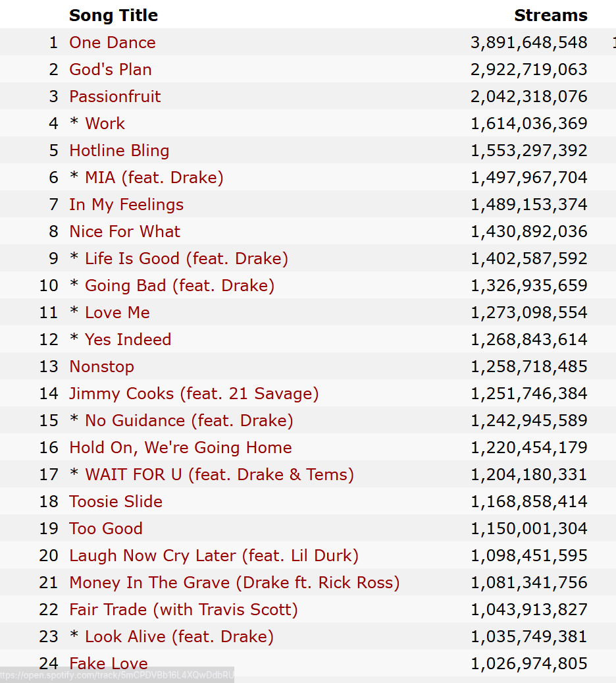Open the Nonstop song link
This screenshot has height=683, width=616.
point(101,367)
